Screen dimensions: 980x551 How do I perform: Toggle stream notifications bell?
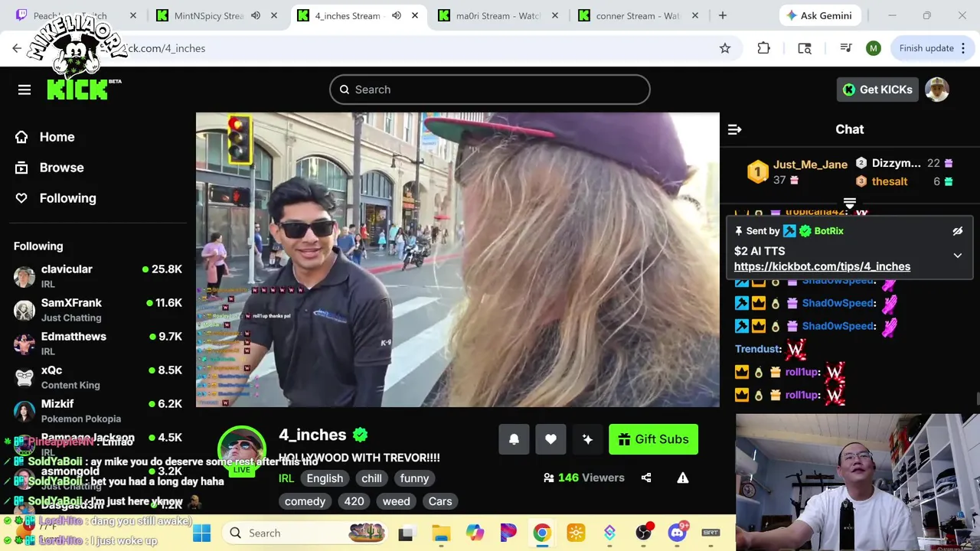[x=514, y=439]
